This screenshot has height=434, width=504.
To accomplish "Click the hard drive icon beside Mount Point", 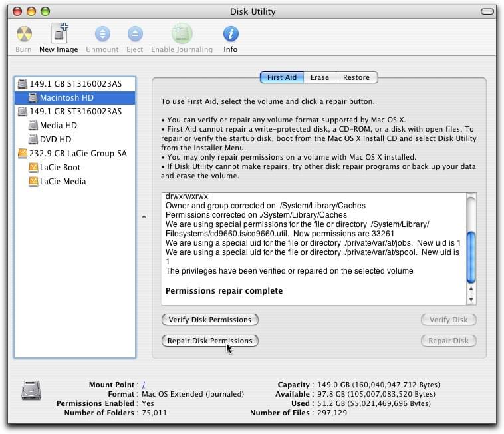I will pyautogui.click(x=31, y=390).
